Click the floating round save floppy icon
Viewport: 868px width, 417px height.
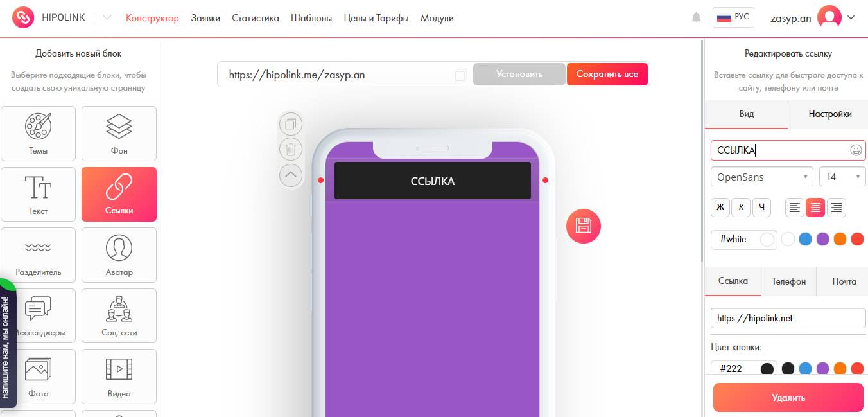pos(583,226)
